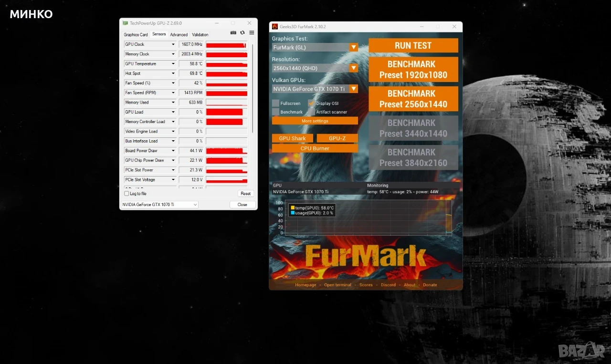611x364 pixels.
Task: Open the GPU Chip Power Draw dropdown arrow
Action: coord(173,160)
